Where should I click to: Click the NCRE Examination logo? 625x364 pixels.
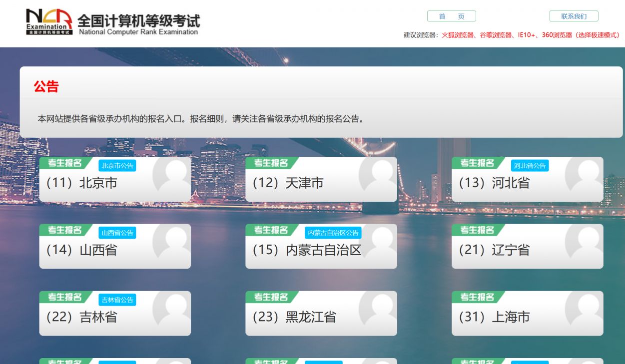point(49,22)
